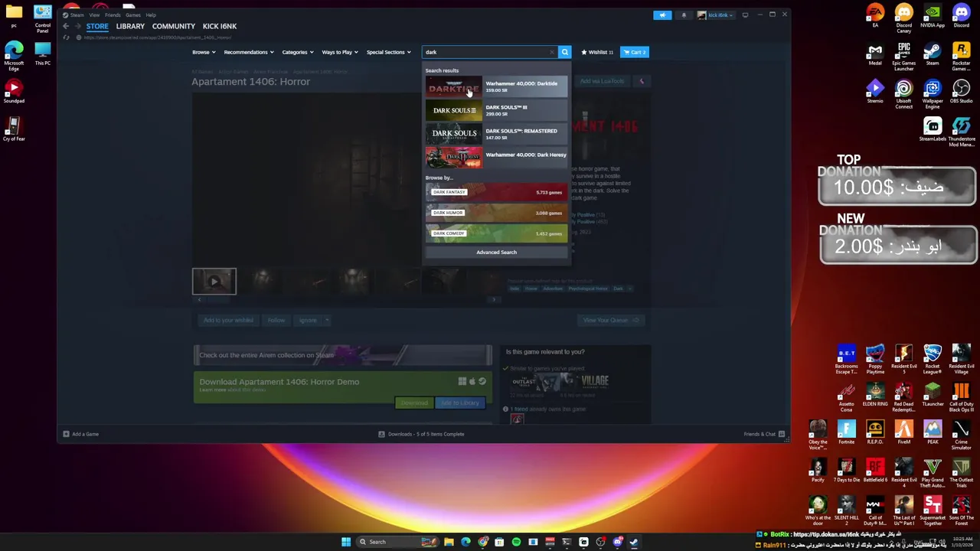980x551 pixels.
Task: Browse the Dark Comedy tag banner
Action: coord(497,233)
